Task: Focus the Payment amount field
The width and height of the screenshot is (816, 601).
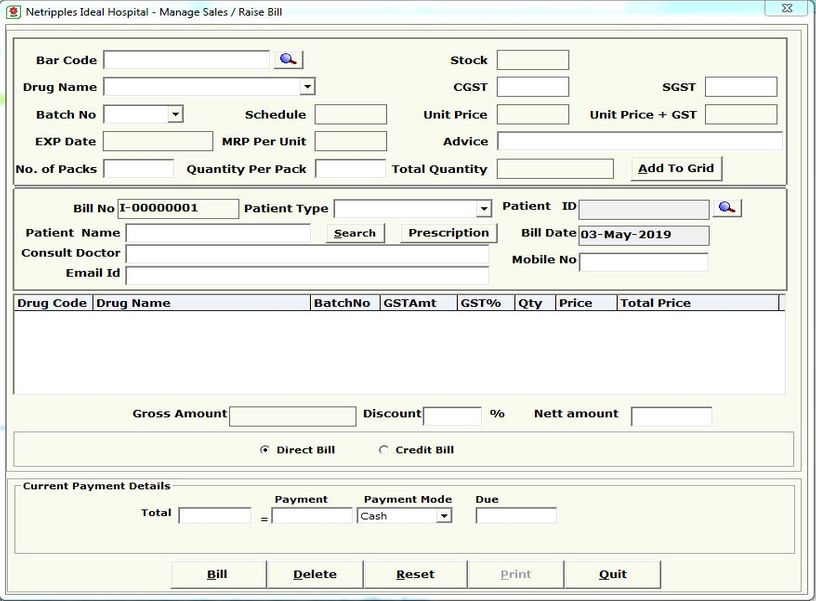Action: [312, 516]
